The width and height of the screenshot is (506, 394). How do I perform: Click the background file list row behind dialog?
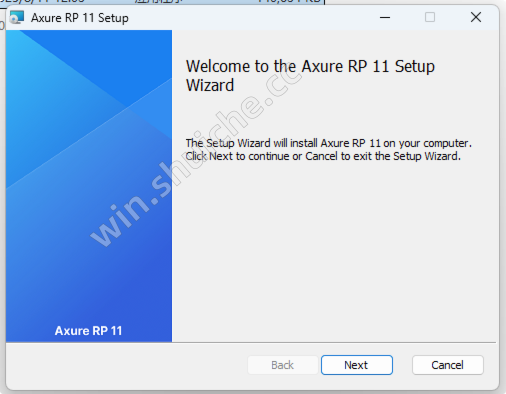click(162, 1)
